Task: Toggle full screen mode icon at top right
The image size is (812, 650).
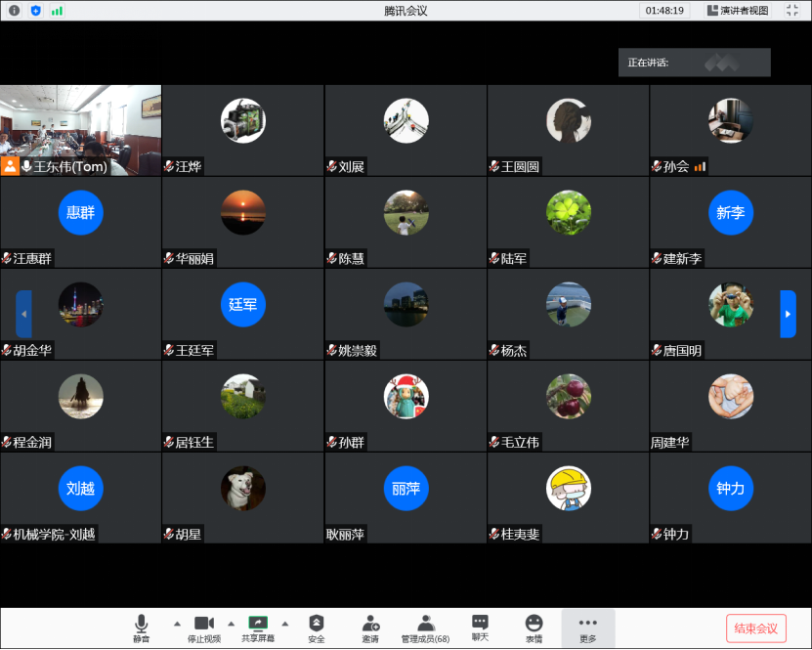Action: tap(791, 11)
